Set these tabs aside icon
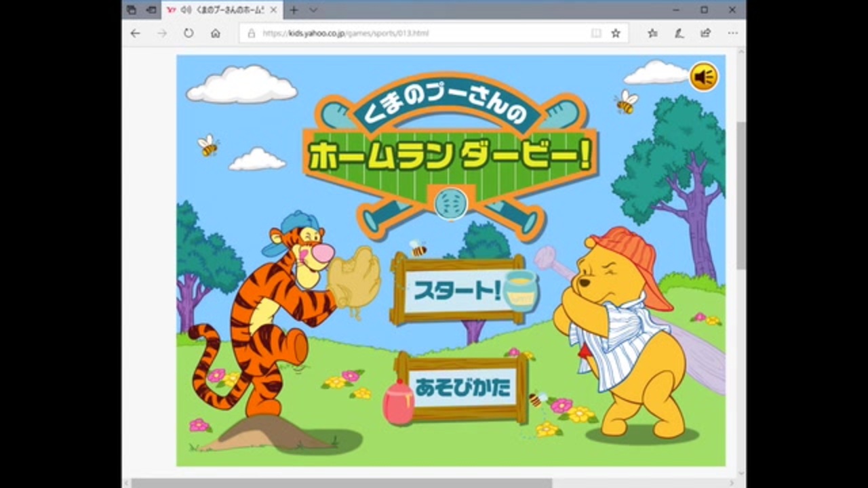Image resolution: width=868 pixels, height=488 pixels. coord(151,10)
